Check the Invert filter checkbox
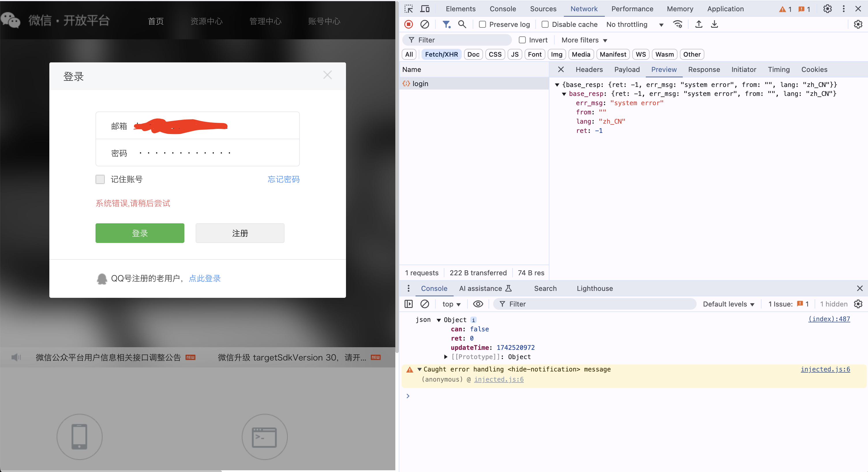The width and height of the screenshot is (868, 472). click(x=522, y=40)
